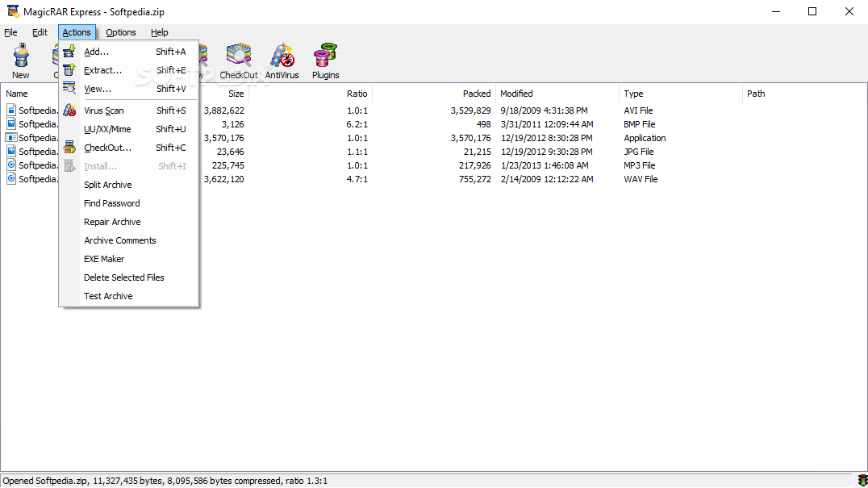Click modified date 9/18/2009 4:31:38 PM
868x488 pixels.
pos(545,111)
